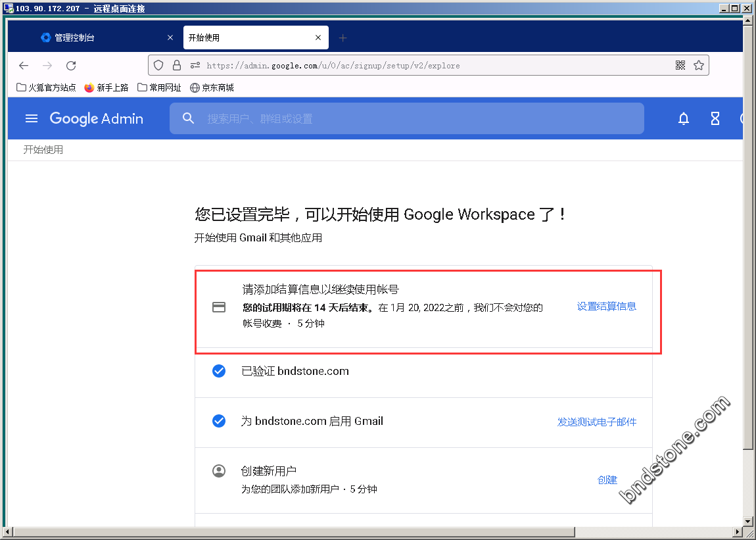Go back with the browser back arrow

(x=24, y=66)
